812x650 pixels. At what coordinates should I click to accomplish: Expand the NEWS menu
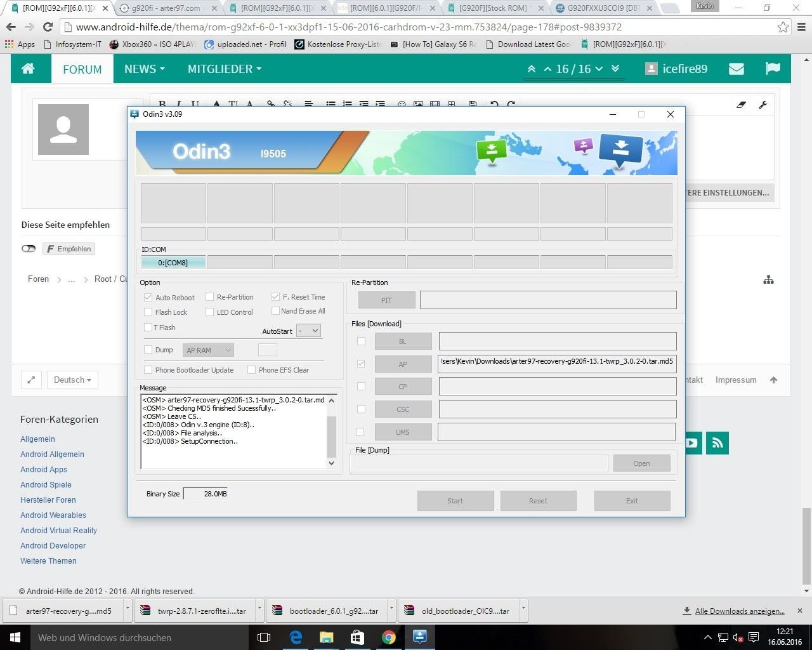click(x=145, y=69)
